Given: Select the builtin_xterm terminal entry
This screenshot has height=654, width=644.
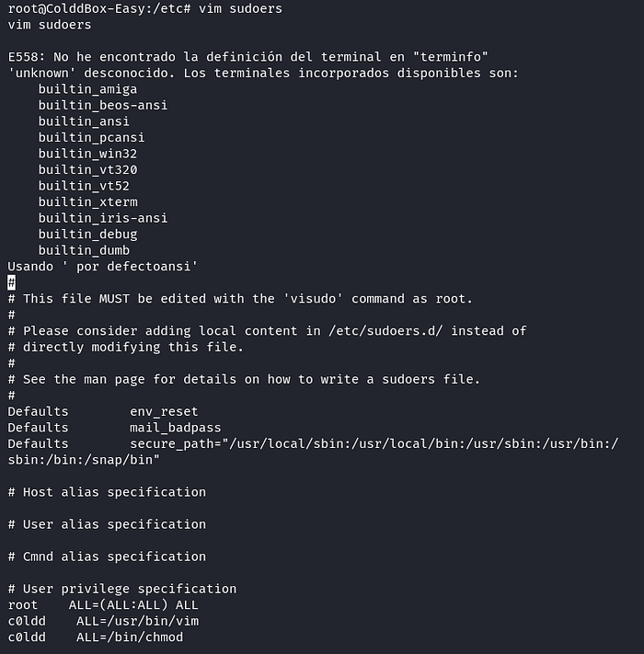Looking at the screenshot, I should tap(87, 201).
